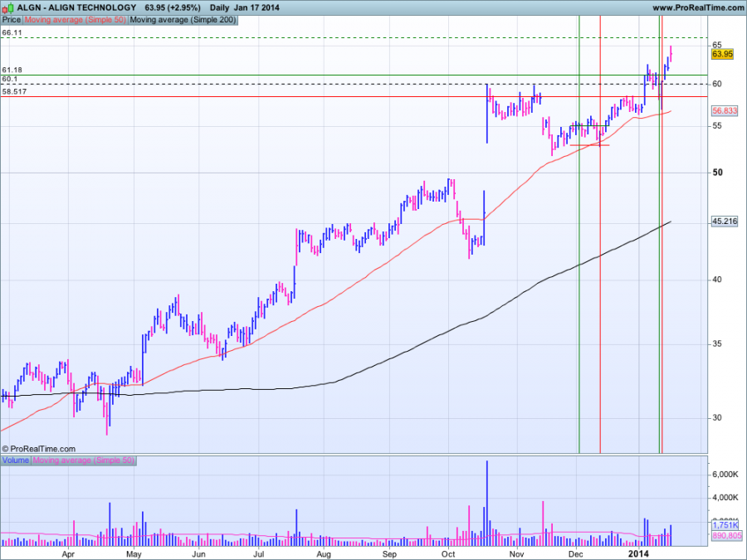This screenshot has height=560, width=747.
Task: Click the candlestick chart icon beside ALGN
Action: click(x=8, y=7)
